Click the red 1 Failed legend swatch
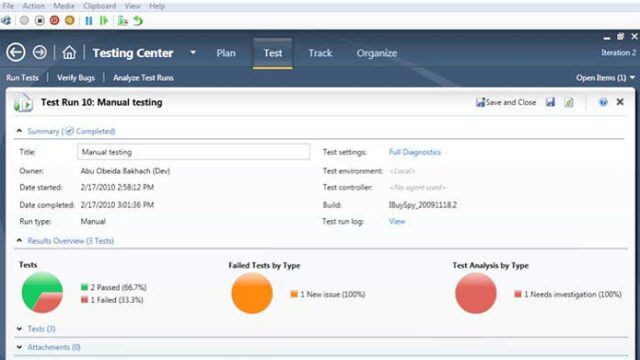This screenshot has height=360, width=640. tap(84, 300)
